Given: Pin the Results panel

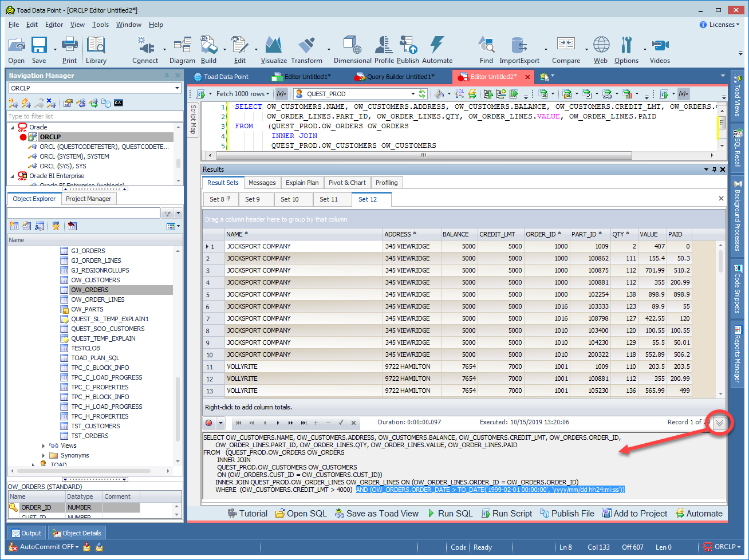Looking at the screenshot, I should pos(714,169).
